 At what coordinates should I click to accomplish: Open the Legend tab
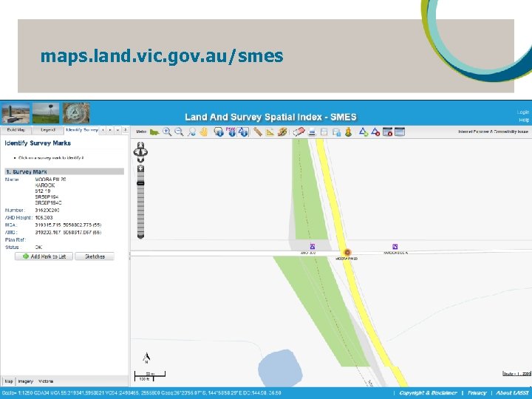tap(48, 130)
